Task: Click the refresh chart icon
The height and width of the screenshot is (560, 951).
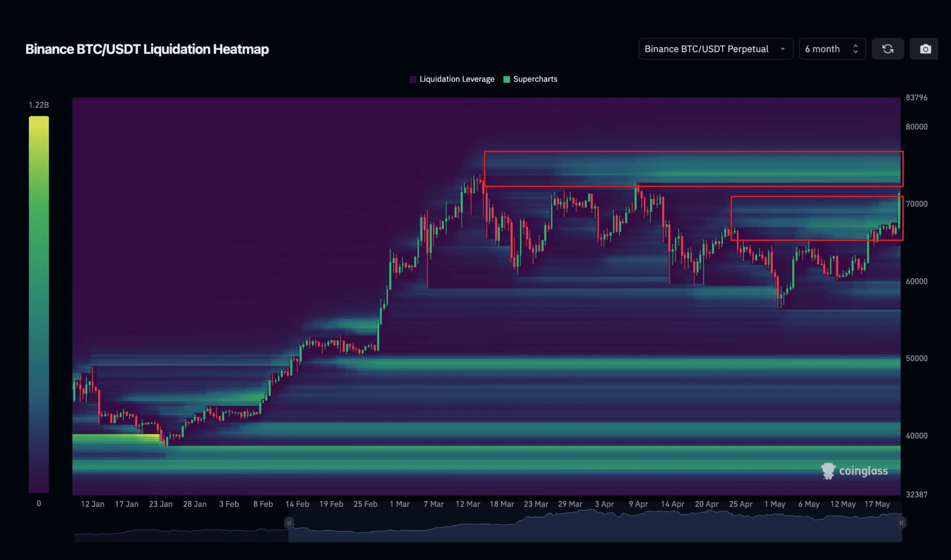Action: click(887, 49)
